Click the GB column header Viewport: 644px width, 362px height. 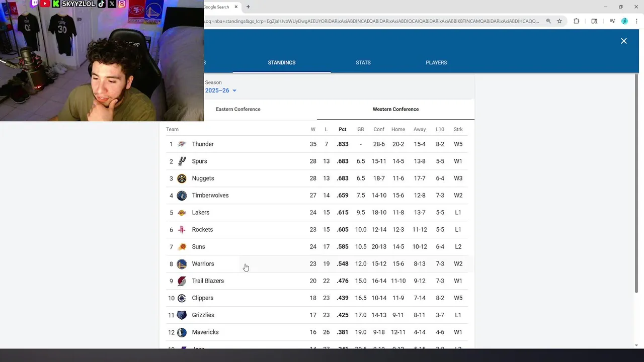(361, 130)
